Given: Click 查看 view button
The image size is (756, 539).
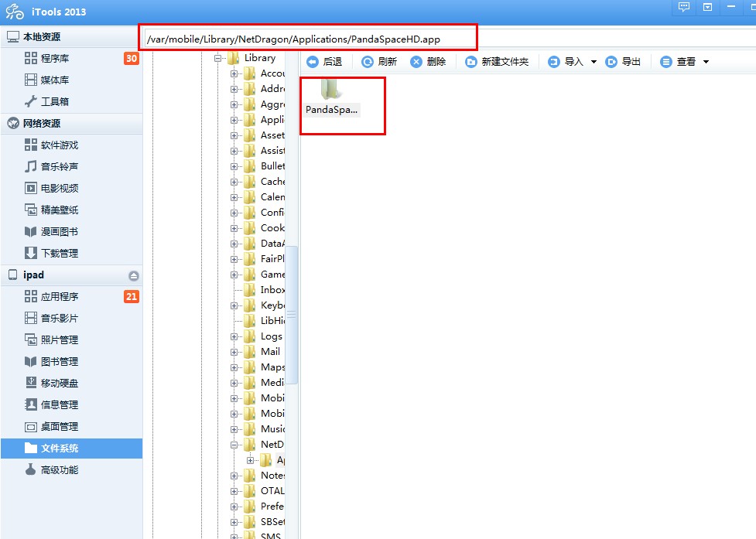Looking at the screenshot, I should tap(678, 62).
